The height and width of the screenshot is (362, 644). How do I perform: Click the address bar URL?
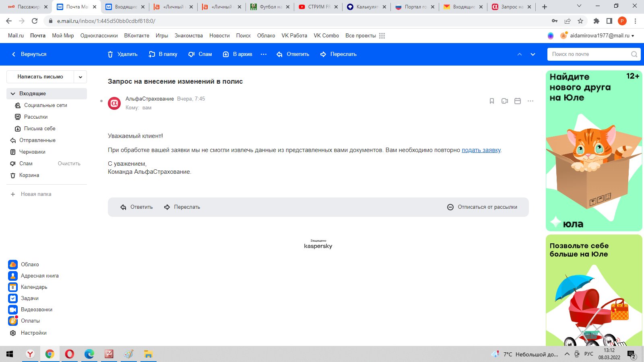tap(106, 21)
